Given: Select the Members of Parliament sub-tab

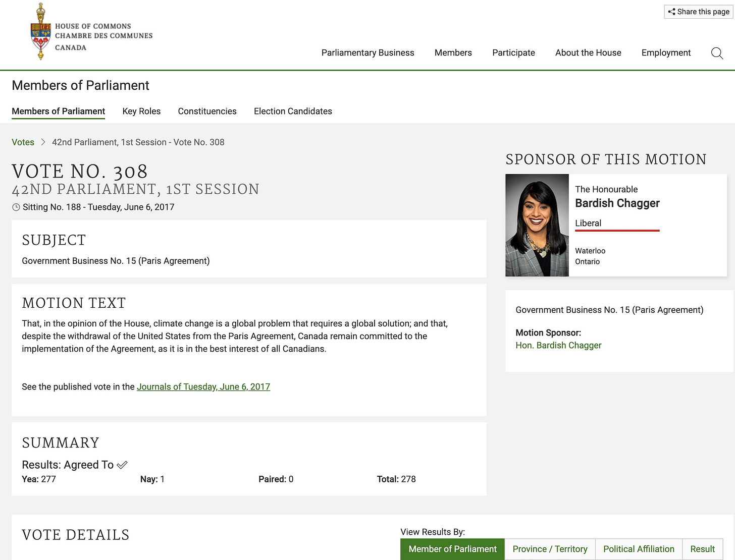Looking at the screenshot, I should [58, 111].
